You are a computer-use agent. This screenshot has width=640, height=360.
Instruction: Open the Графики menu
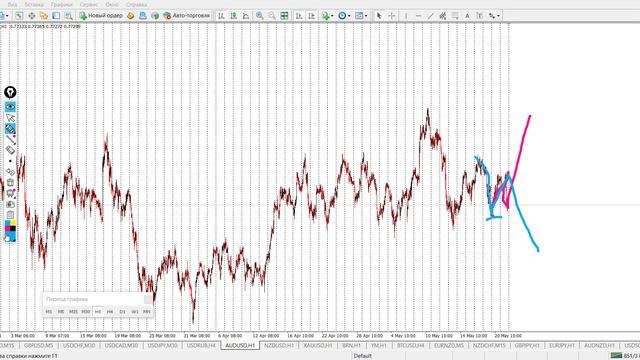pos(62,4)
